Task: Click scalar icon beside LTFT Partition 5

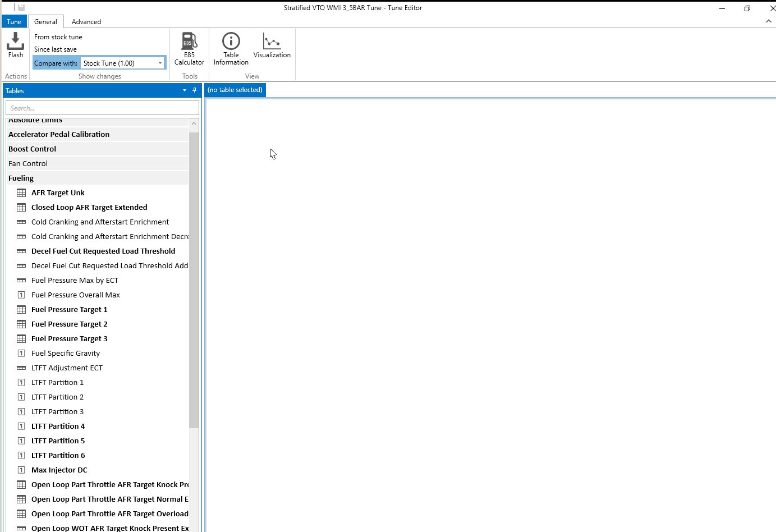Action: pos(21,441)
